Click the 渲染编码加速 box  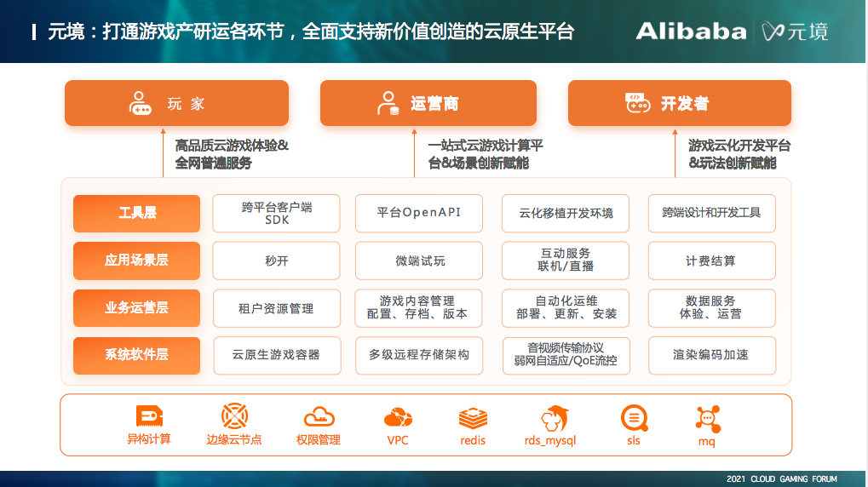(712, 356)
